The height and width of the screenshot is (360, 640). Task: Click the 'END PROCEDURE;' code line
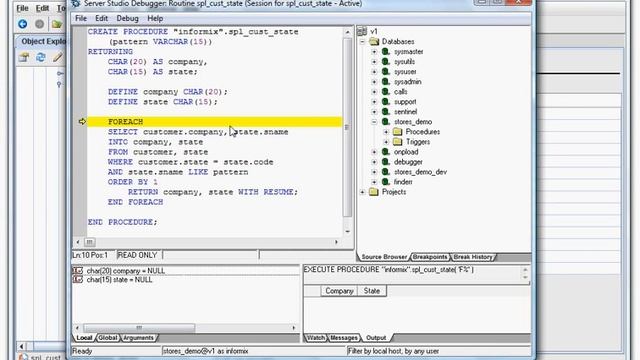coord(122,222)
